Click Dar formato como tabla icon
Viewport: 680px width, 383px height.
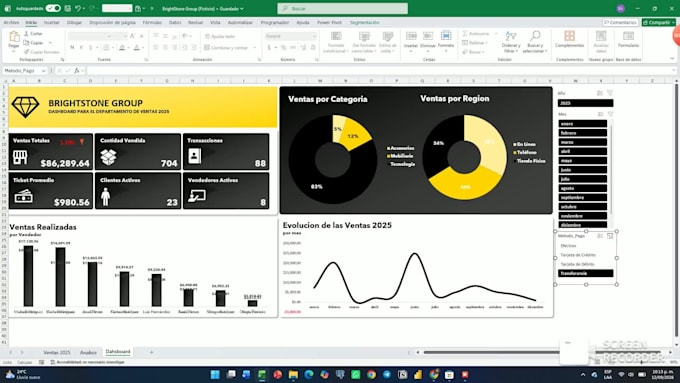click(x=364, y=36)
